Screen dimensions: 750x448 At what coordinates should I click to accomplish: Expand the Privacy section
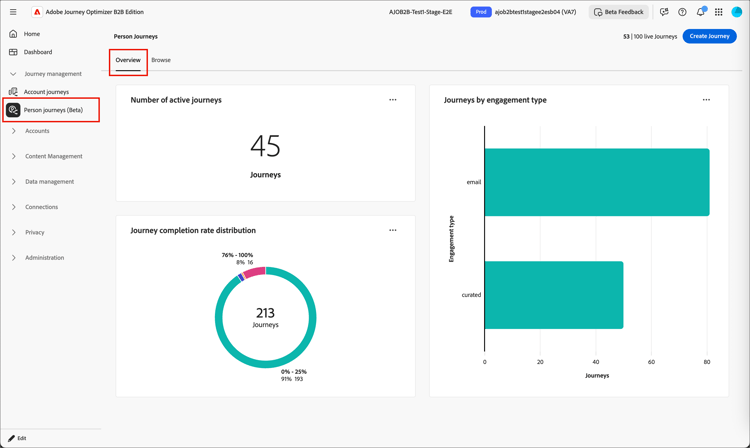point(13,232)
